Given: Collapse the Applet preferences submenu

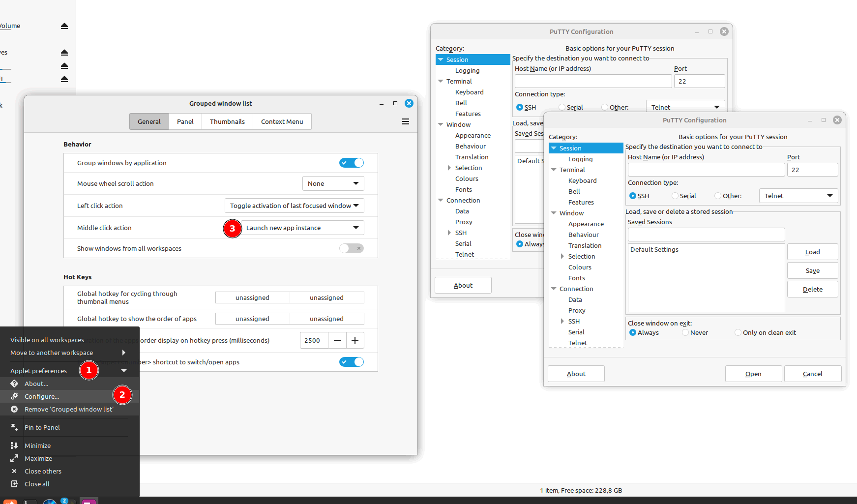Looking at the screenshot, I should [124, 371].
